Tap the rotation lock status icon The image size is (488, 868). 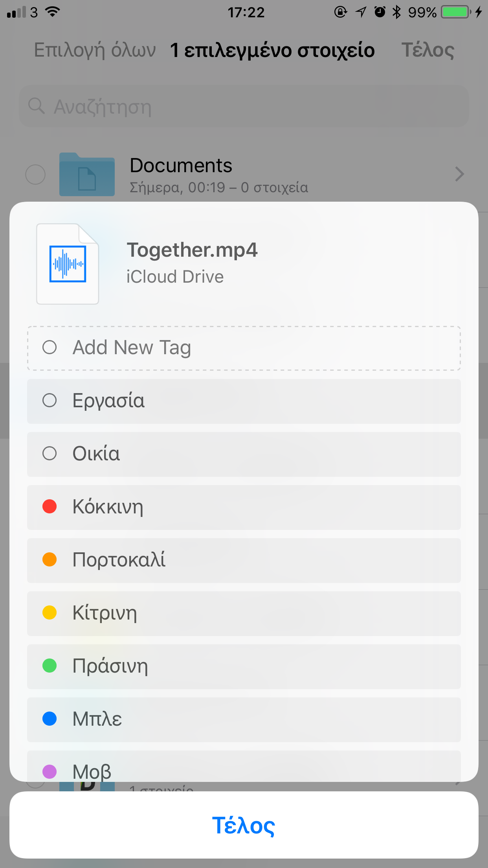(340, 12)
